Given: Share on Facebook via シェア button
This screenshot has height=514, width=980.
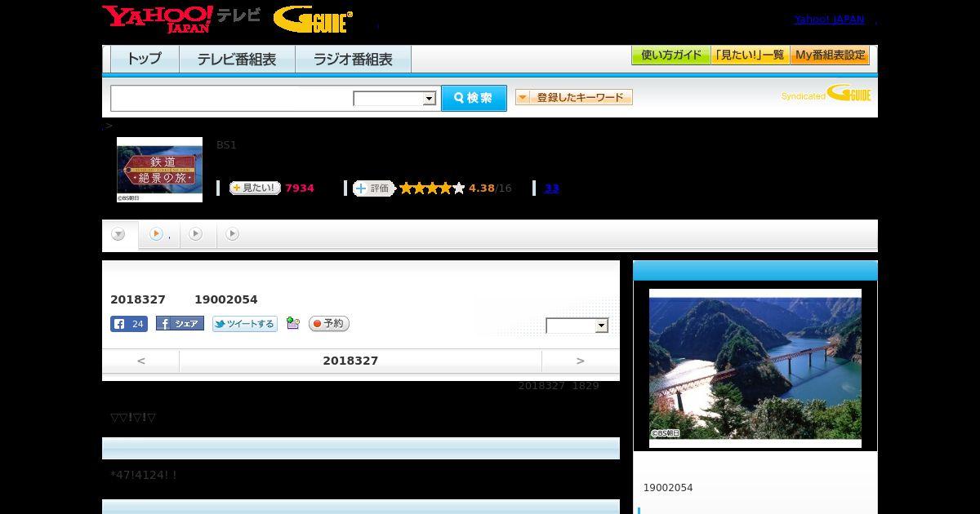Looking at the screenshot, I should coord(180,324).
